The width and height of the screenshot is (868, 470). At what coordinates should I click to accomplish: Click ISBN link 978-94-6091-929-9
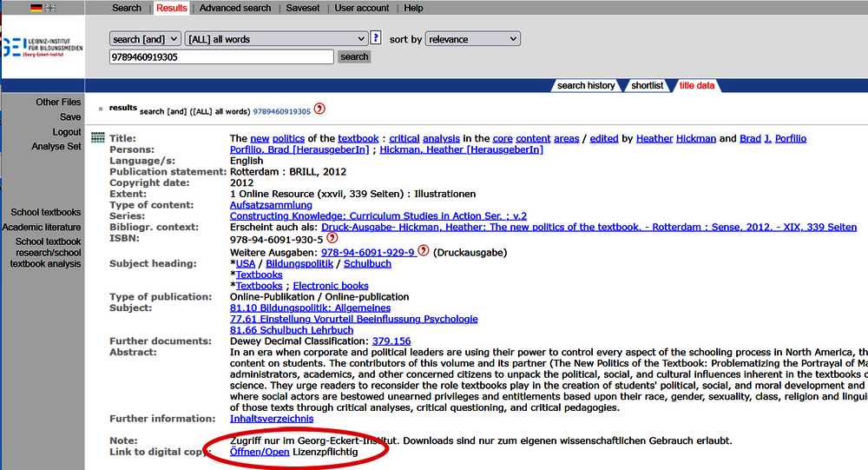pyautogui.click(x=367, y=253)
